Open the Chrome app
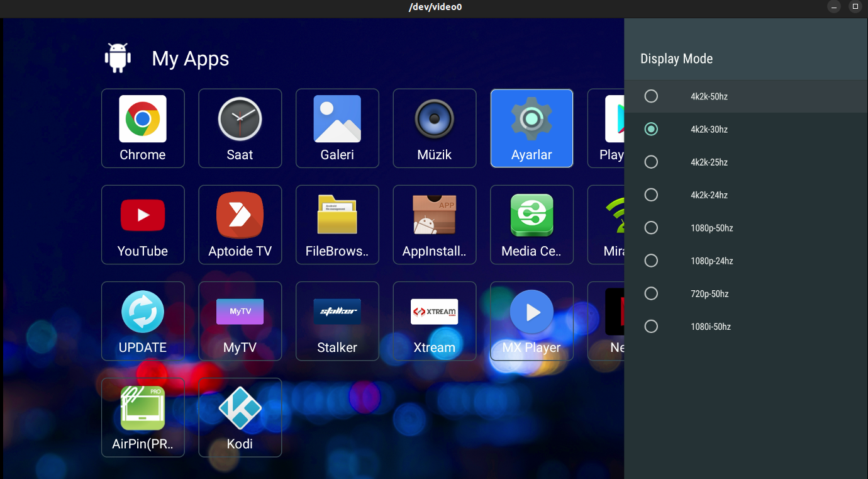 (143, 128)
